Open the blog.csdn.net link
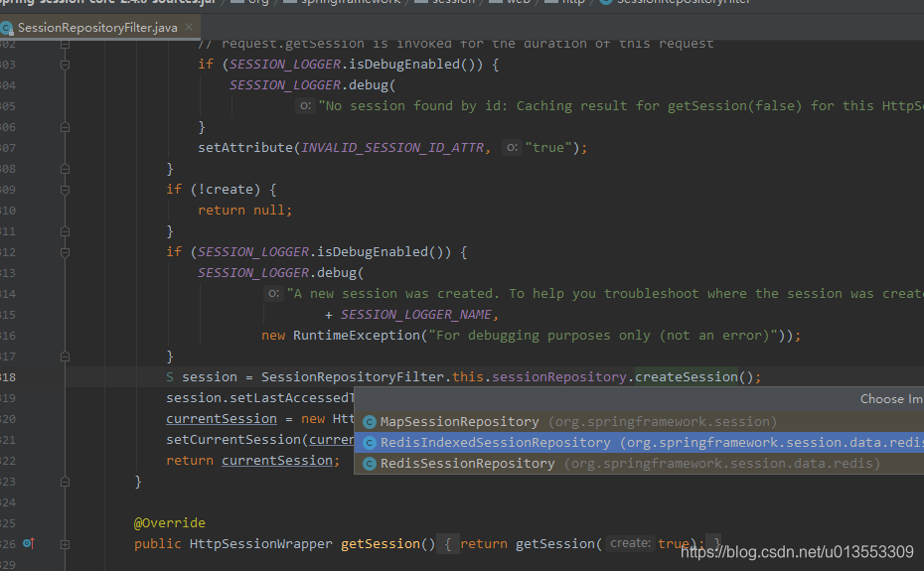This screenshot has width=924, height=571. point(797,552)
